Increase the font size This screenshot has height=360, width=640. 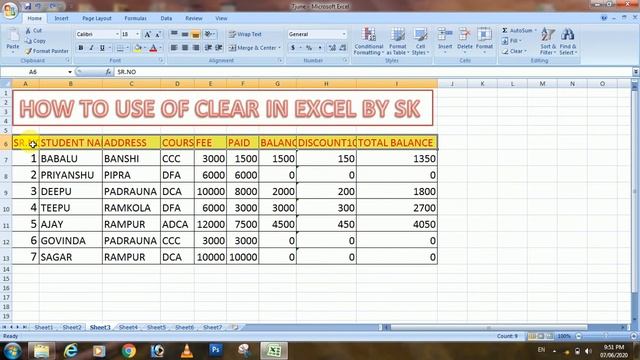click(148, 34)
